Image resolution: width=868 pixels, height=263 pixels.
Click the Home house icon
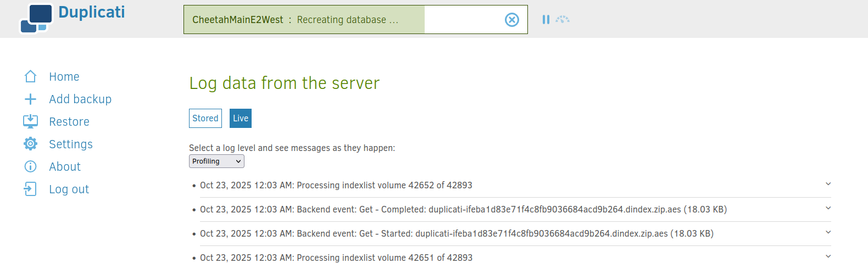coord(31,76)
